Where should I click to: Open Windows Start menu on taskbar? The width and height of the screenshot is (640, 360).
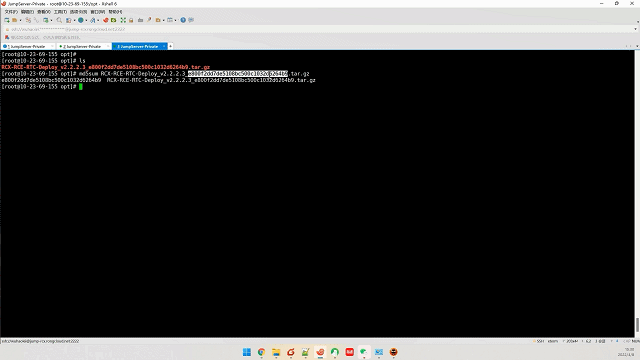[x=247, y=352]
